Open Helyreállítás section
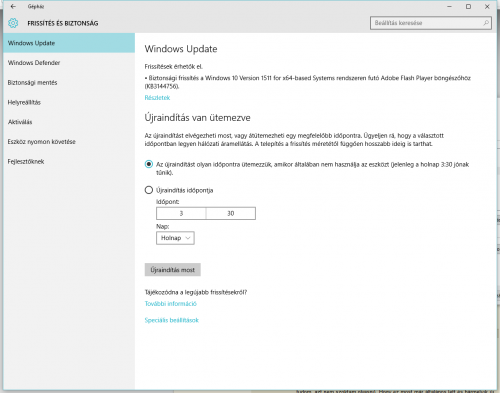Screen dimensions: 500x393 (x=69, y=102)
